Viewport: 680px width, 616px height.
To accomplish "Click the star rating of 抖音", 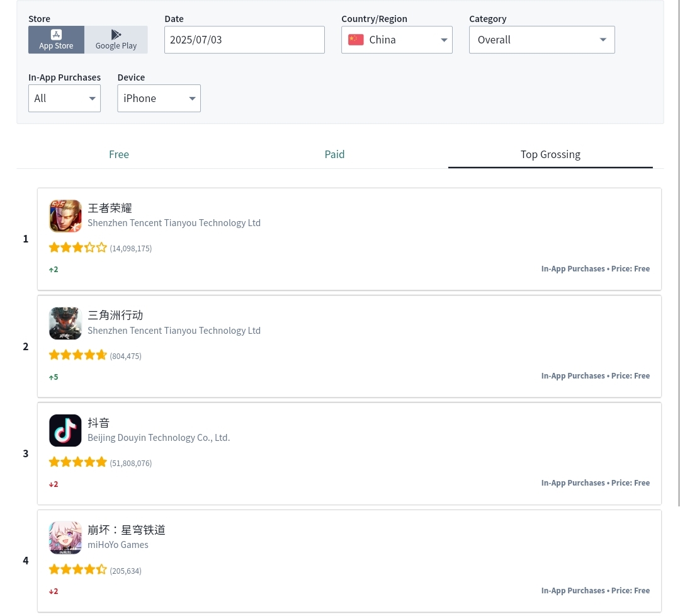I will coord(77,462).
